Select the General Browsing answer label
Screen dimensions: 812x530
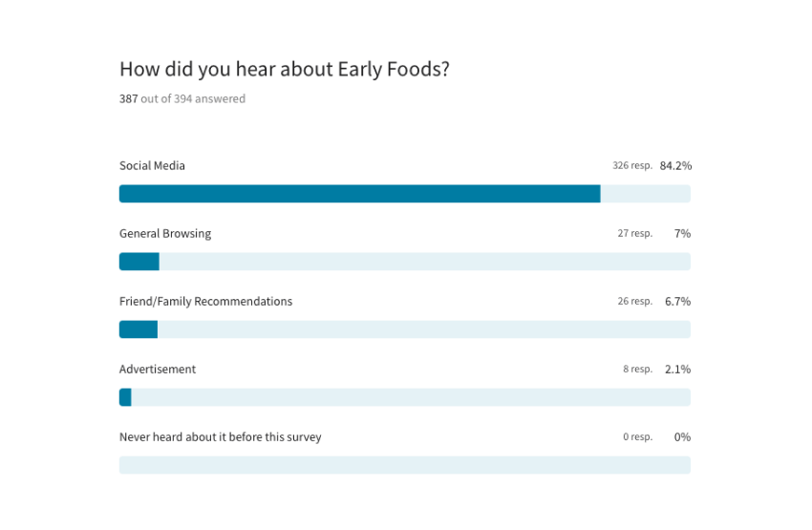[x=165, y=233]
